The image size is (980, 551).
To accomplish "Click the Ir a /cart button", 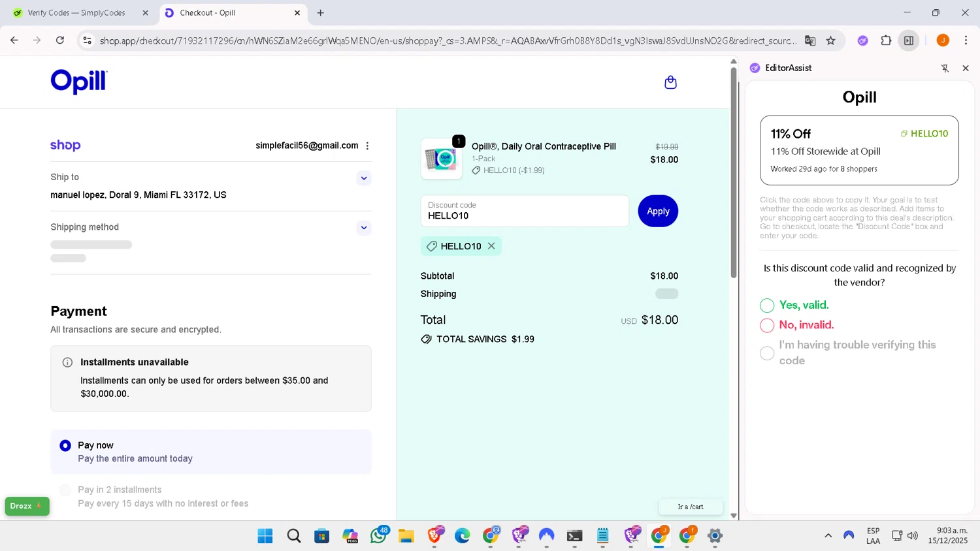I will (691, 507).
